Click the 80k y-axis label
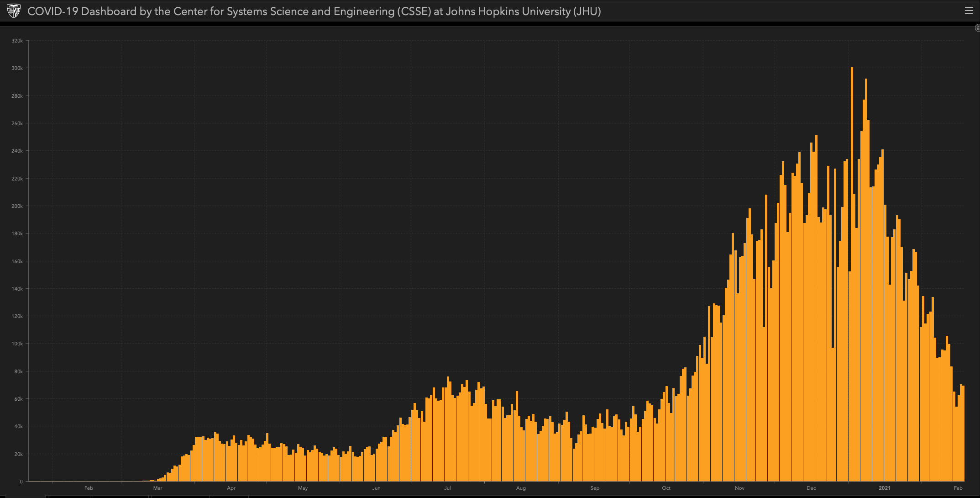Screen dimensions: 980x498 (x=18, y=371)
